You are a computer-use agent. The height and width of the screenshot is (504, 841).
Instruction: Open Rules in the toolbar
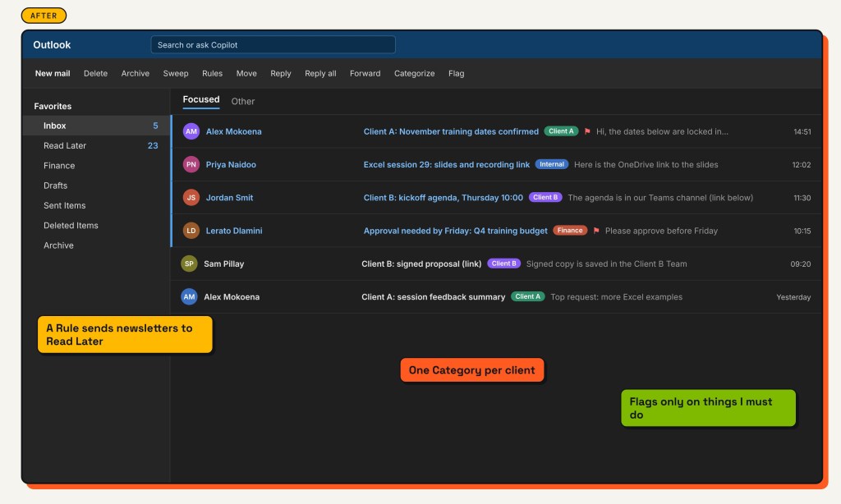pos(213,73)
